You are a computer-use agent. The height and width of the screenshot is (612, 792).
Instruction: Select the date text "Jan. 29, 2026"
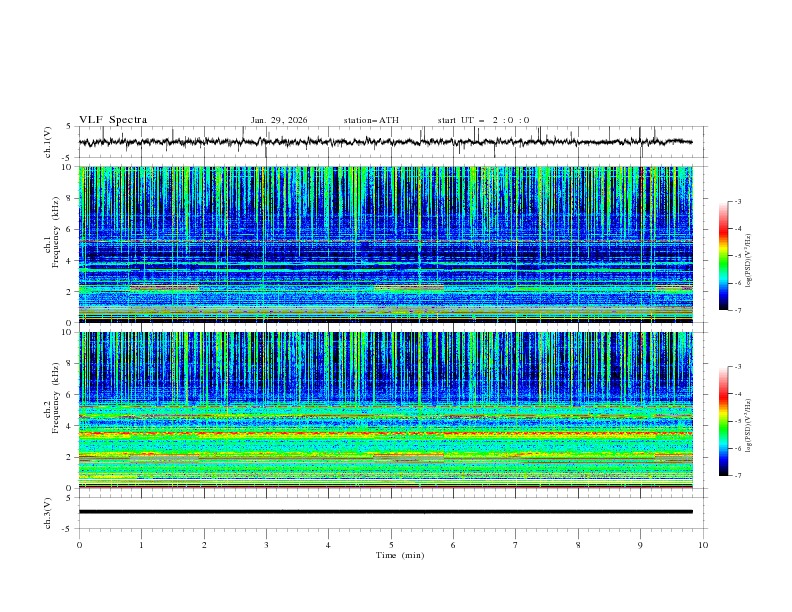(x=279, y=120)
